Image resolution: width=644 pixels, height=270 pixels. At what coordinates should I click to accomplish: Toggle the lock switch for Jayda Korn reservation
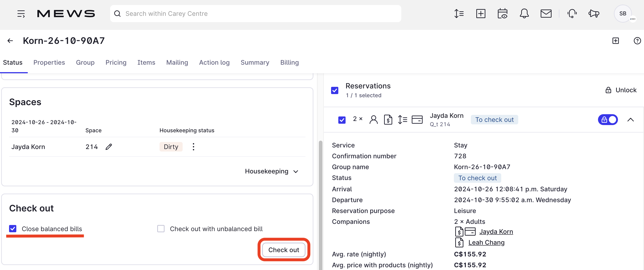tap(608, 120)
